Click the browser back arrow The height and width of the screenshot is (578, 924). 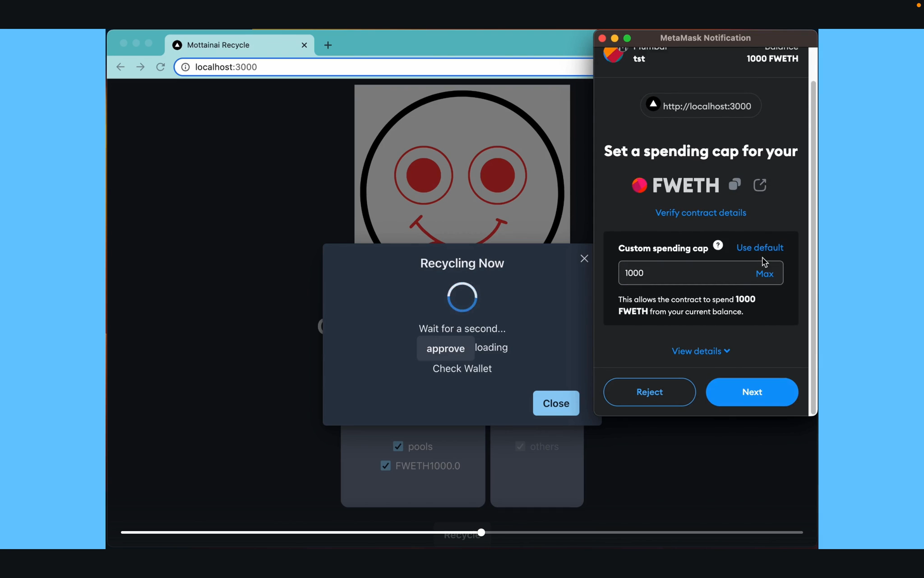point(120,67)
